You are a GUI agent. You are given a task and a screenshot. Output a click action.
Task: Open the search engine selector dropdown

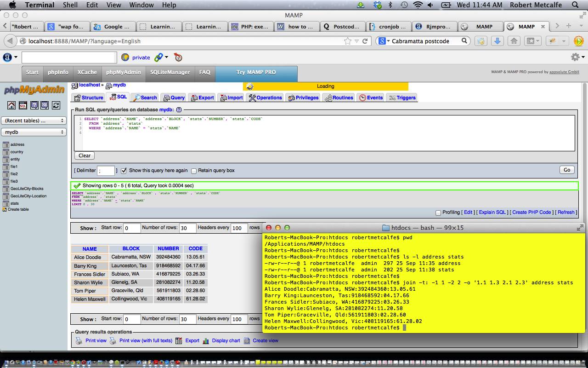[383, 41]
